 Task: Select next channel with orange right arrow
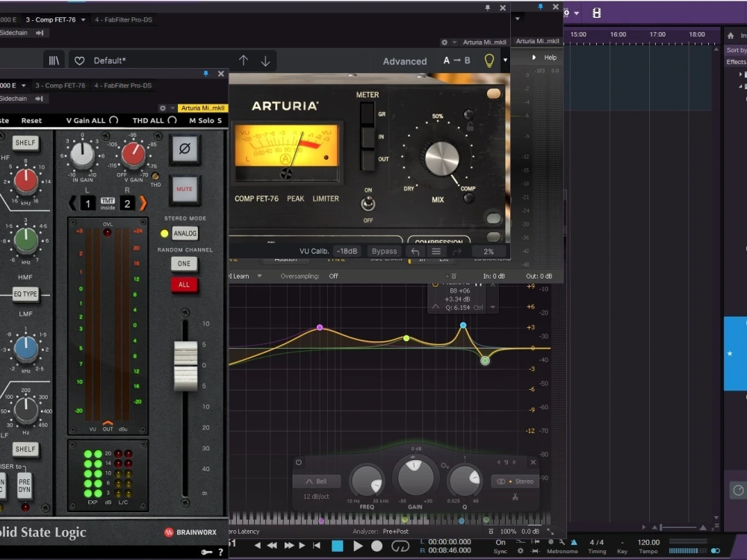tap(143, 203)
